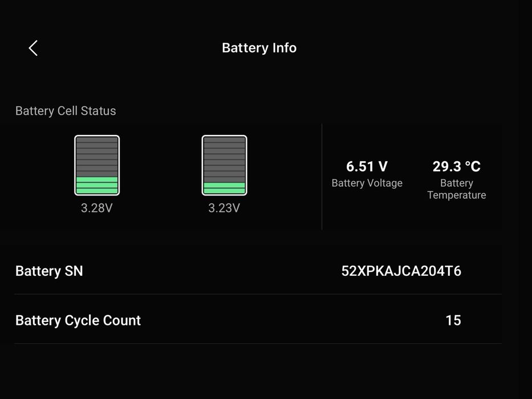The height and width of the screenshot is (399, 532).
Task: Click the Battery SN label
Action: click(x=49, y=271)
